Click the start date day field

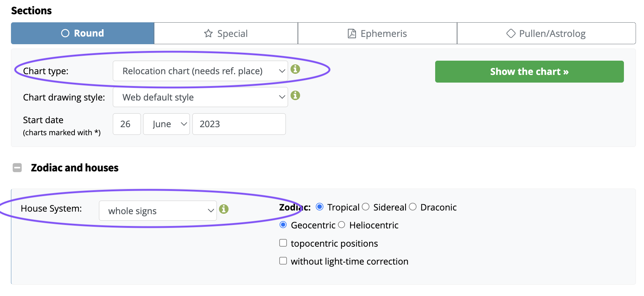(126, 124)
